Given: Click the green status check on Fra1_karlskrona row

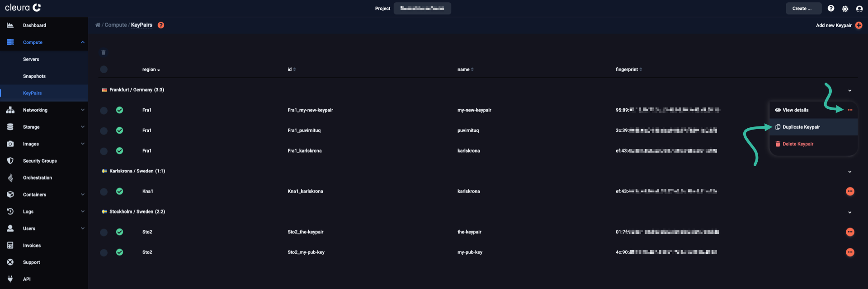Looking at the screenshot, I should pos(119,151).
